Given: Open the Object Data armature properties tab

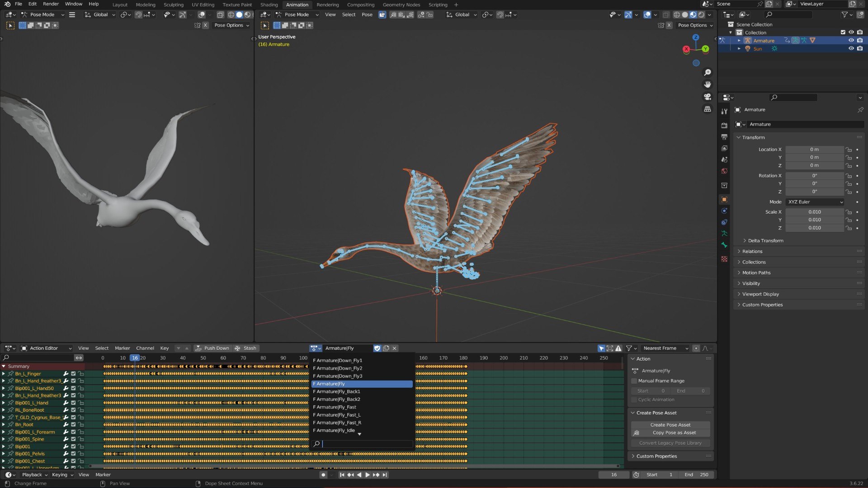Looking at the screenshot, I should coord(724,233).
